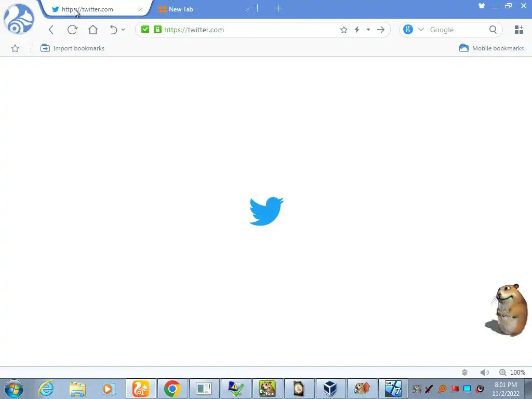Screen dimensions: 532x399
Task: Open Windows Explorer folder in taskbar
Action: 77,389
